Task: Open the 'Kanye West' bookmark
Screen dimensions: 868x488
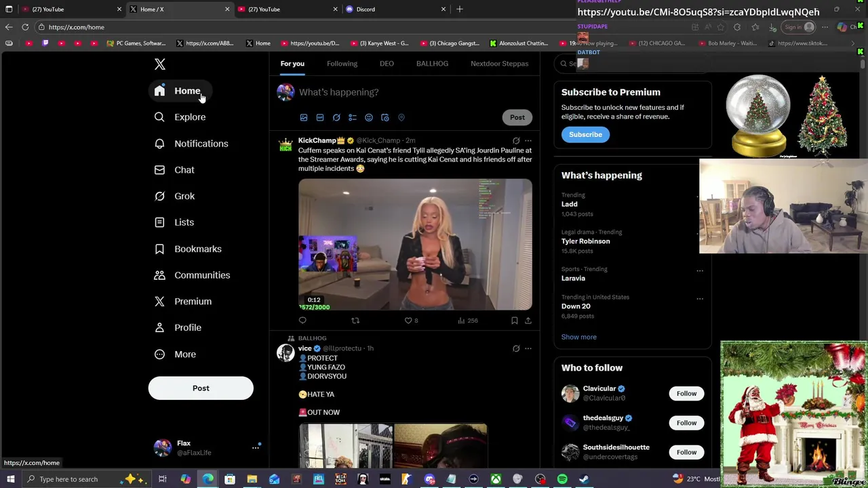Action: point(380,43)
